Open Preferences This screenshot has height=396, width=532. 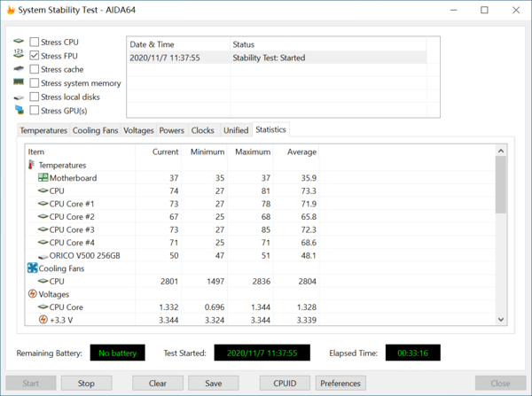pos(340,383)
